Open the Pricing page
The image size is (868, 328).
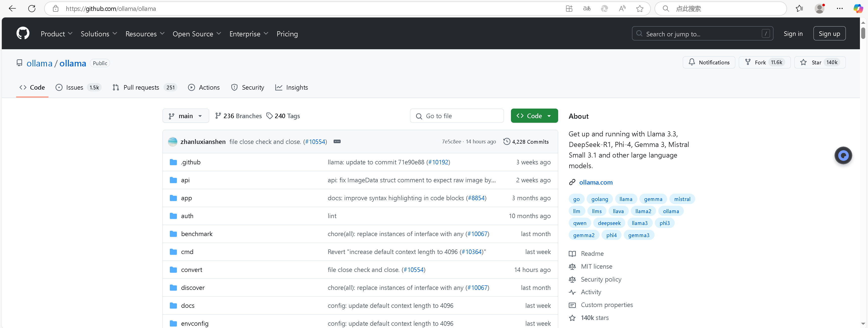pos(287,34)
